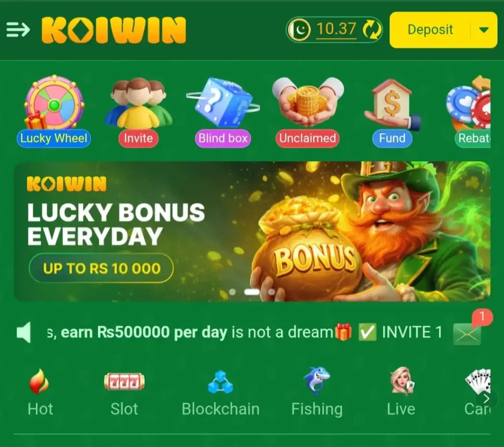Expand the Deposit dropdown arrow
The width and height of the screenshot is (504, 447).
point(484,30)
